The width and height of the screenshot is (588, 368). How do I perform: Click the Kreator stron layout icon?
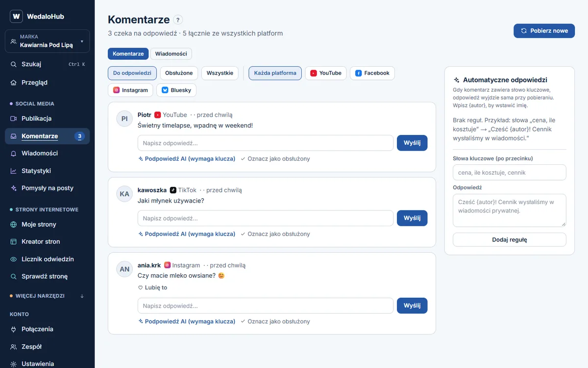click(14, 241)
